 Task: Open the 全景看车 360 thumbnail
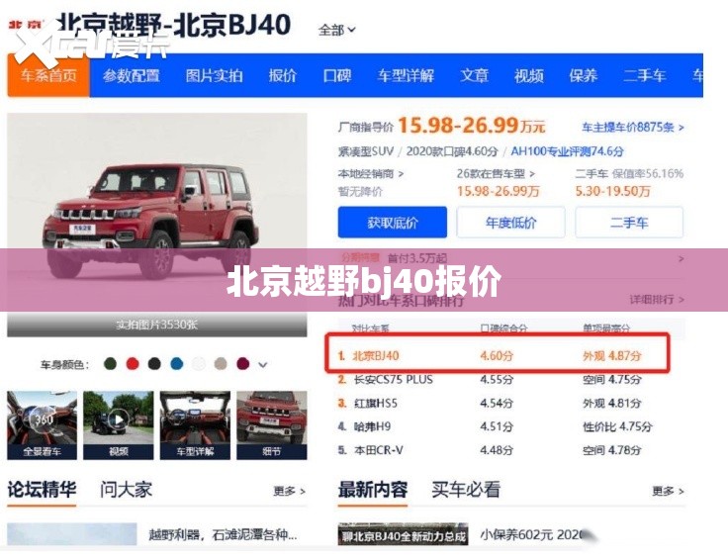(x=42, y=425)
